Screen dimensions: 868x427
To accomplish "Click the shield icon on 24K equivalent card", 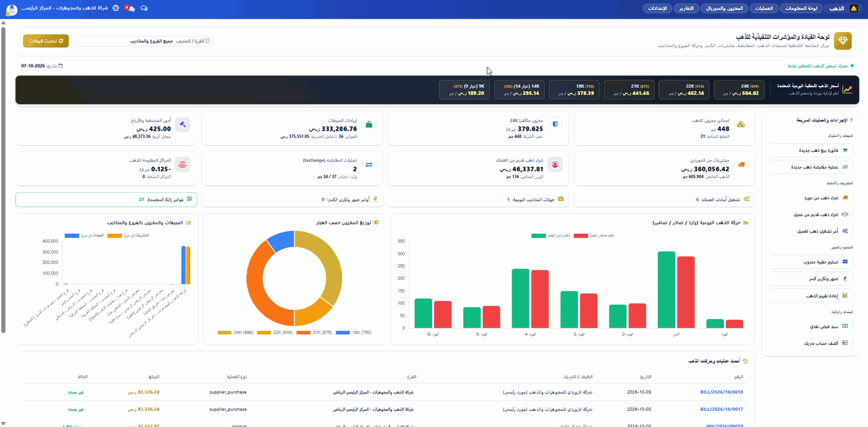I will [555, 124].
